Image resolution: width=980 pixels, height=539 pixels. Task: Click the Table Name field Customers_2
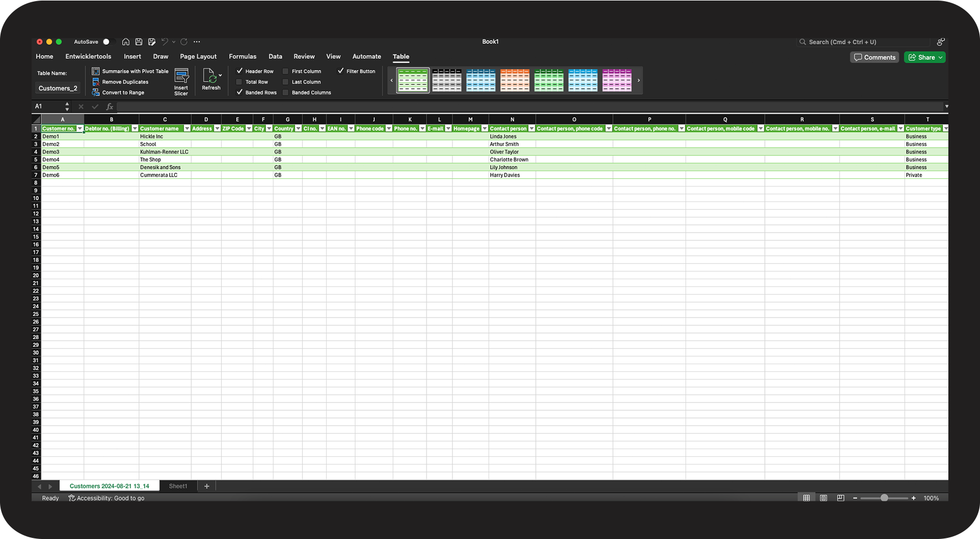pos(58,88)
